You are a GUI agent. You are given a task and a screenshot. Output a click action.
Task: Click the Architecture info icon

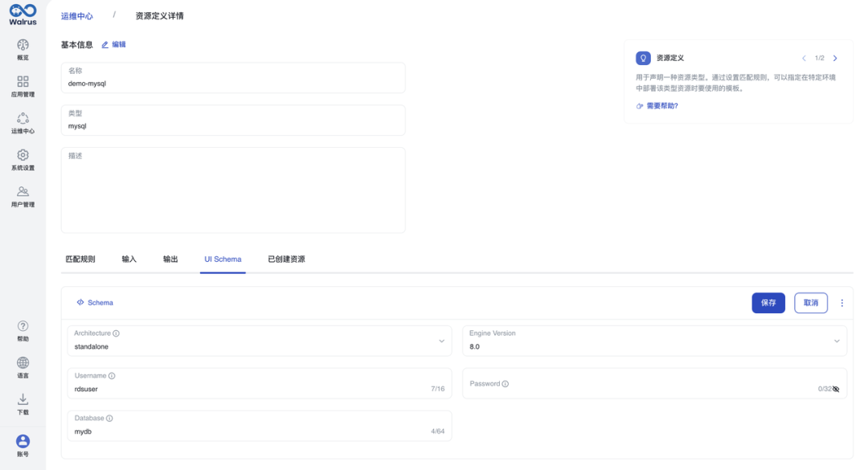point(117,333)
